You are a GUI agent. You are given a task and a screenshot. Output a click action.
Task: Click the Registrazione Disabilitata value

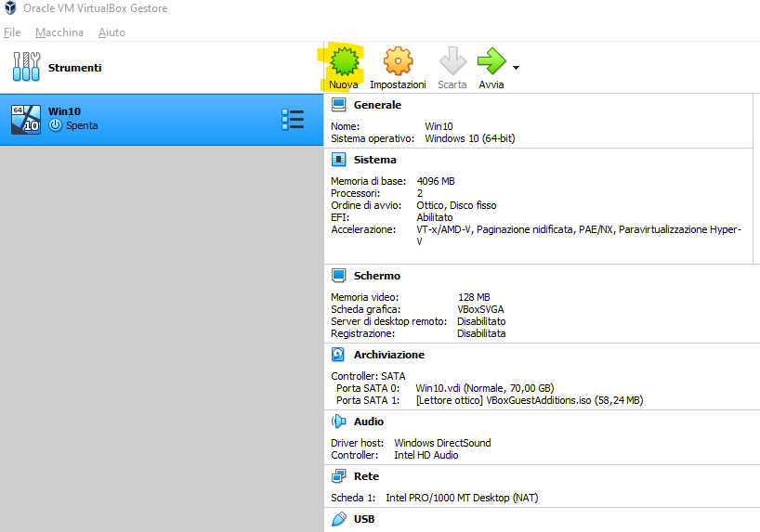[x=481, y=333]
